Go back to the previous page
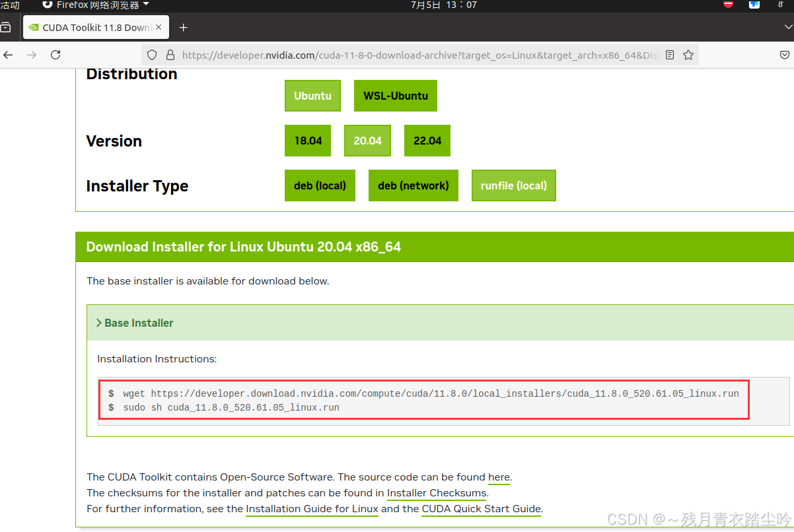Screen dimensions: 794x532 click(x=7, y=55)
